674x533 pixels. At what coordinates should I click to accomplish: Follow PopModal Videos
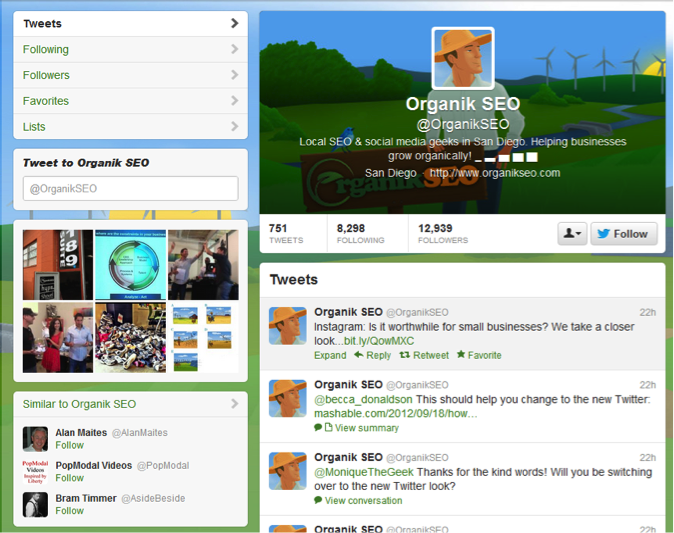click(70, 478)
